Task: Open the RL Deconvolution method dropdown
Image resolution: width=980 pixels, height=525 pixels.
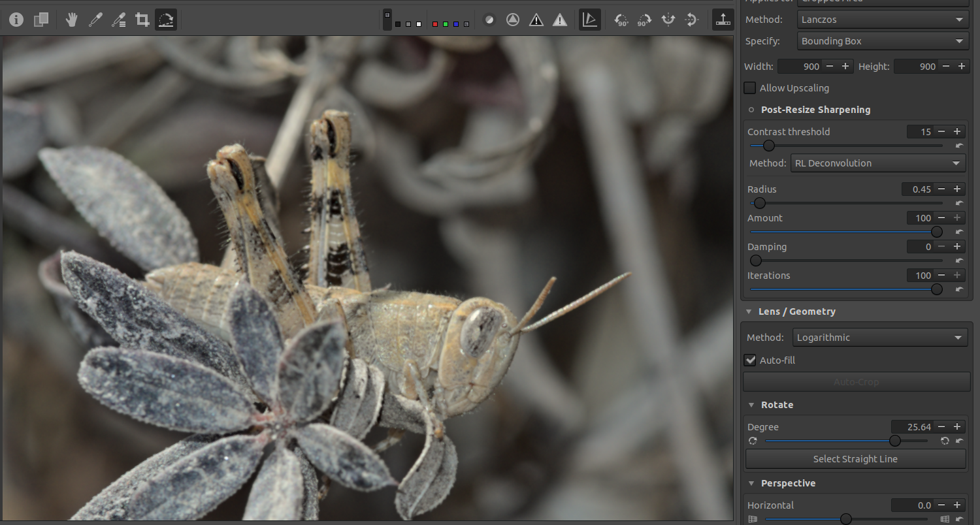Action: (877, 163)
